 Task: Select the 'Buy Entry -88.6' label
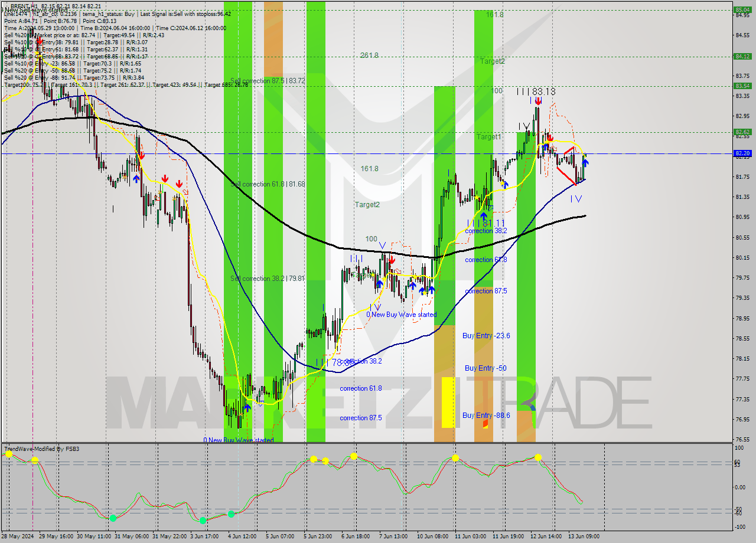coord(486,415)
